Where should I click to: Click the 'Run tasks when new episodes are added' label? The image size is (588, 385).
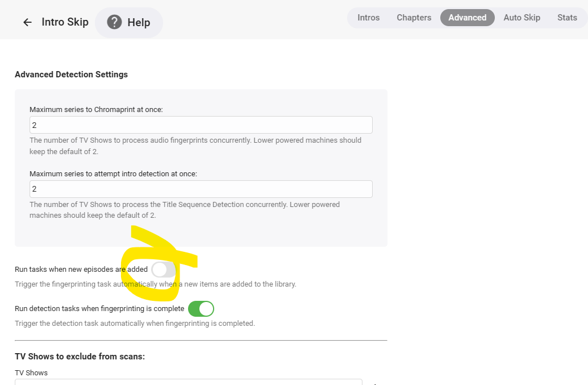coord(81,270)
